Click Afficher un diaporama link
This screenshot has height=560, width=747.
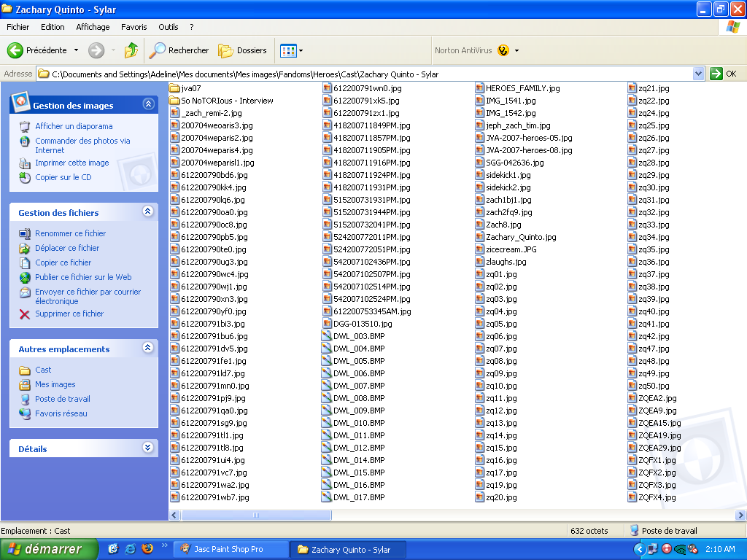(x=74, y=126)
